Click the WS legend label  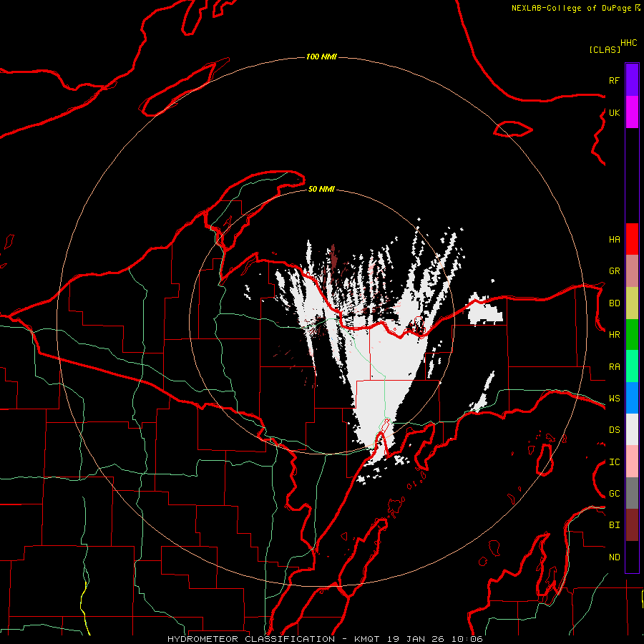[x=614, y=399]
